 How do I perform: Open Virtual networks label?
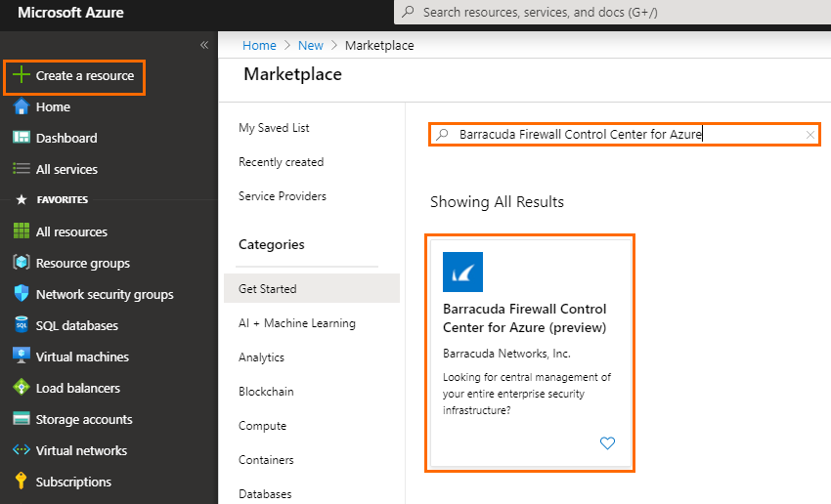point(81,450)
